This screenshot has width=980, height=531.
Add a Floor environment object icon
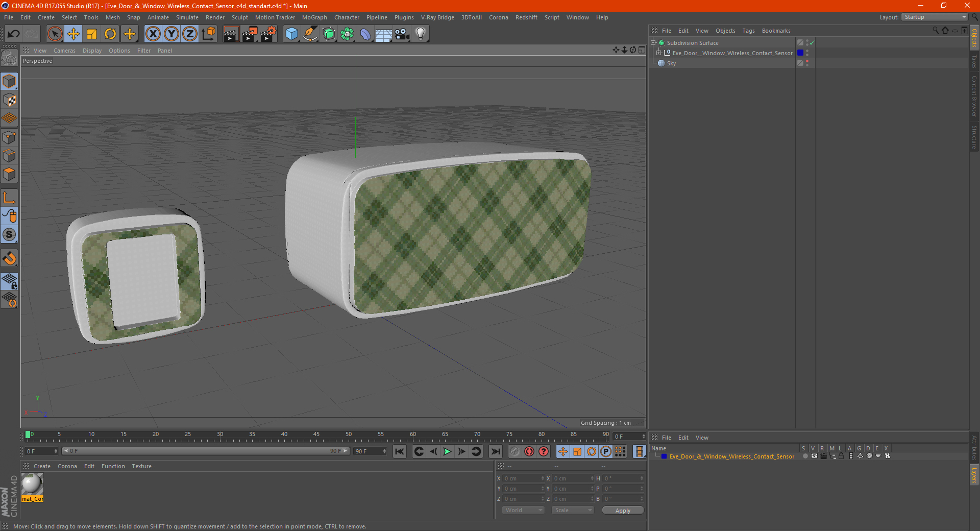pyautogui.click(x=383, y=34)
